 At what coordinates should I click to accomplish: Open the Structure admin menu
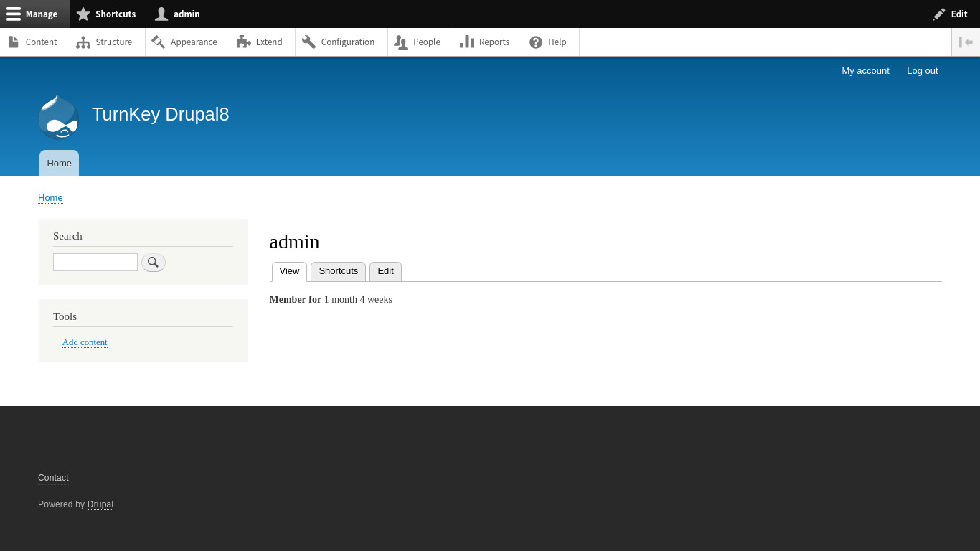tap(105, 42)
